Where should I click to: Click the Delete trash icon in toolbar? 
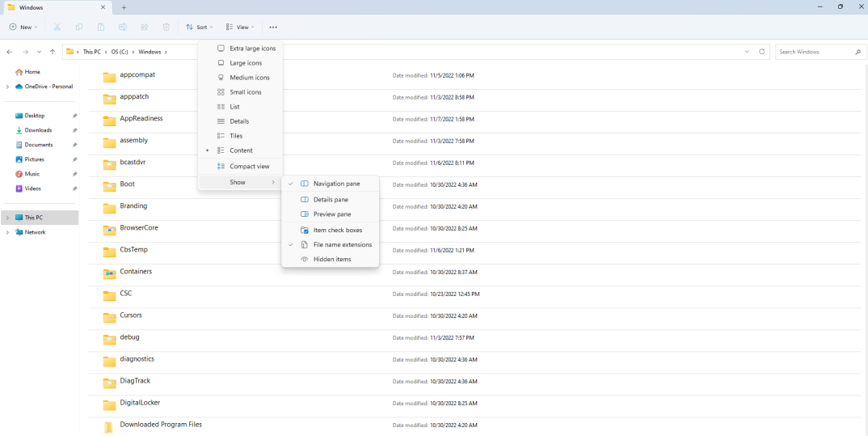[165, 28]
